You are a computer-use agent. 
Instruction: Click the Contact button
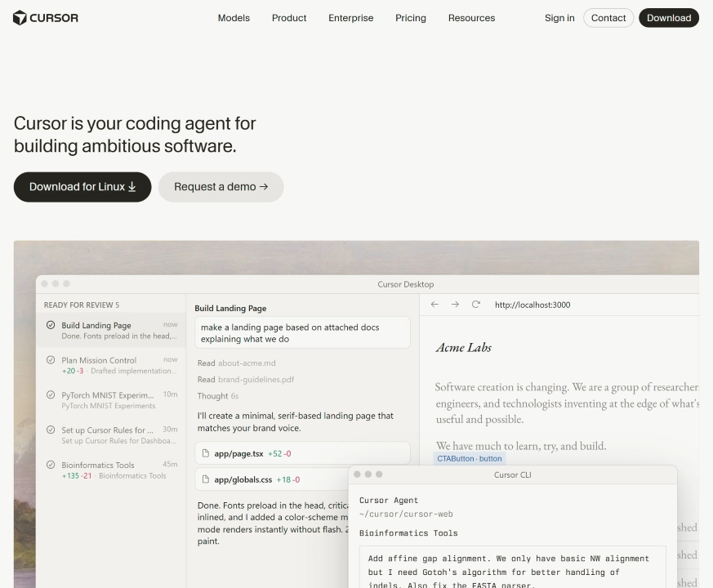pos(608,18)
